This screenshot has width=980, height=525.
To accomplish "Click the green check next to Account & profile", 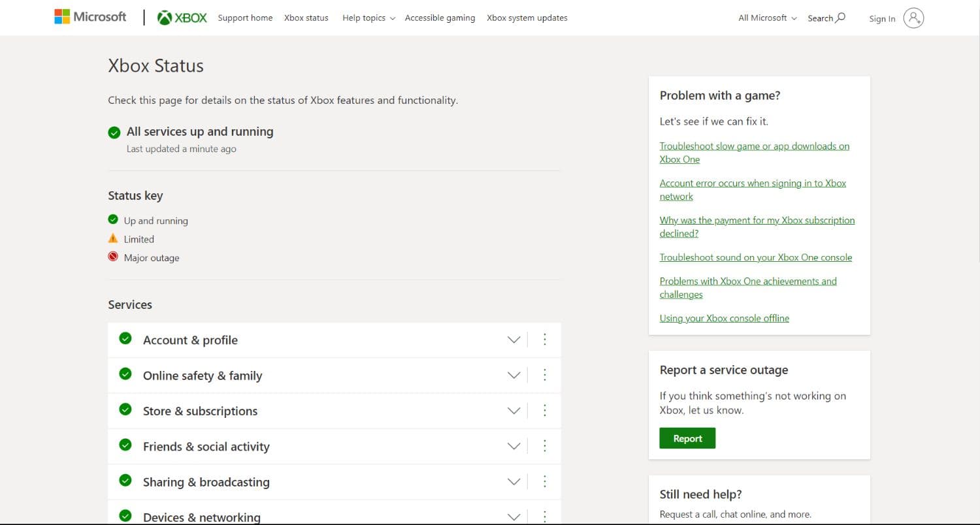I will [125, 338].
